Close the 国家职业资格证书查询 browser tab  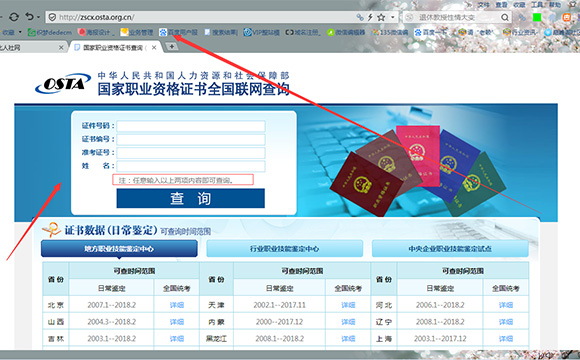[x=154, y=47]
